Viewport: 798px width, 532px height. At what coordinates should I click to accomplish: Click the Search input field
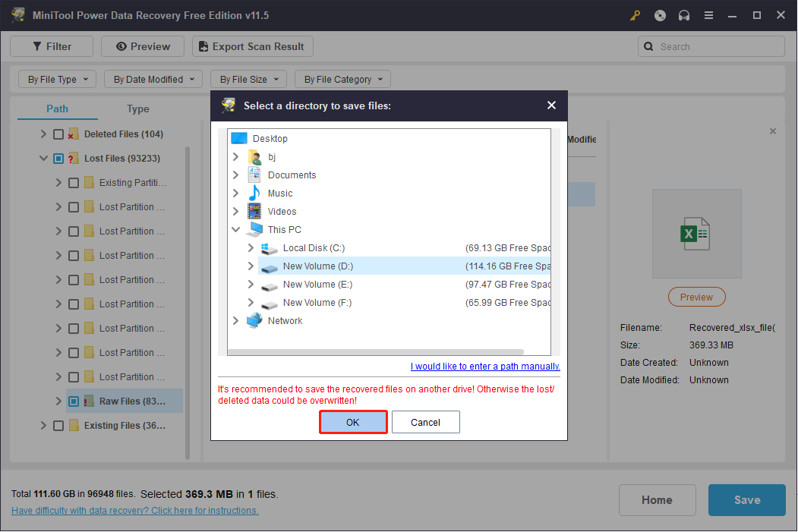click(x=711, y=46)
